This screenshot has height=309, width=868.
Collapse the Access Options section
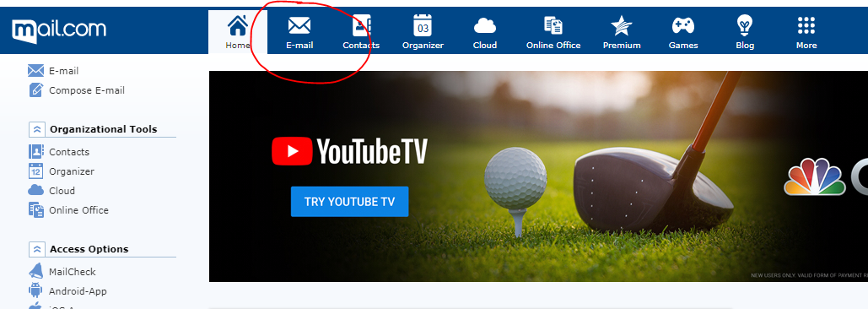click(36, 249)
